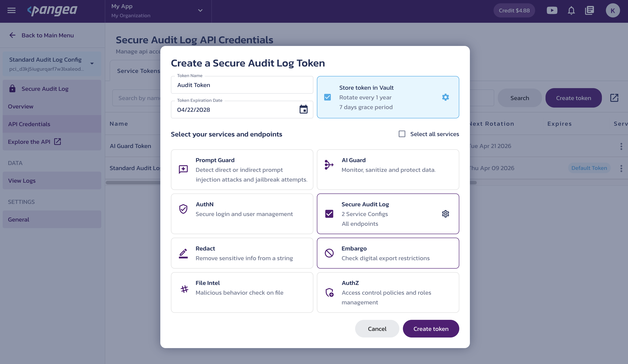
Task: Open the user avatar K menu
Action: pos(613,10)
